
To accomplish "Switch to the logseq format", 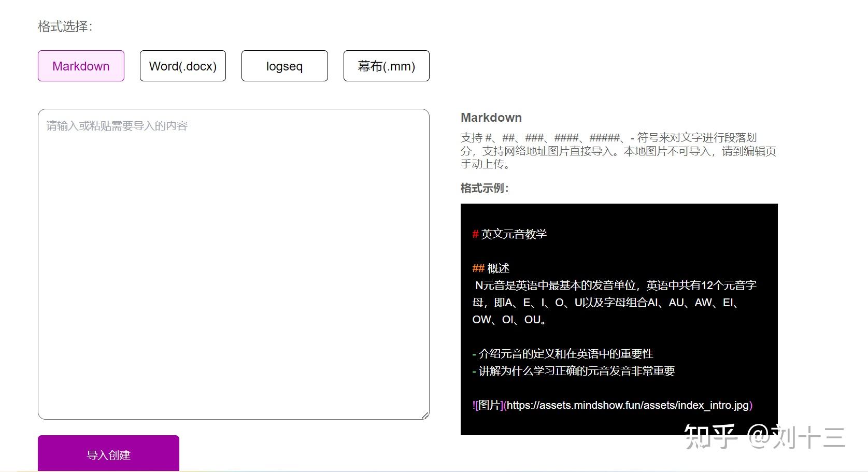I will (x=284, y=66).
